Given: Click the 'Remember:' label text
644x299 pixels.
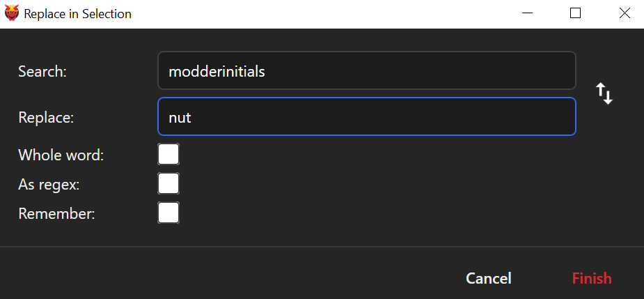Looking at the screenshot, I should [x=56, y=213].
